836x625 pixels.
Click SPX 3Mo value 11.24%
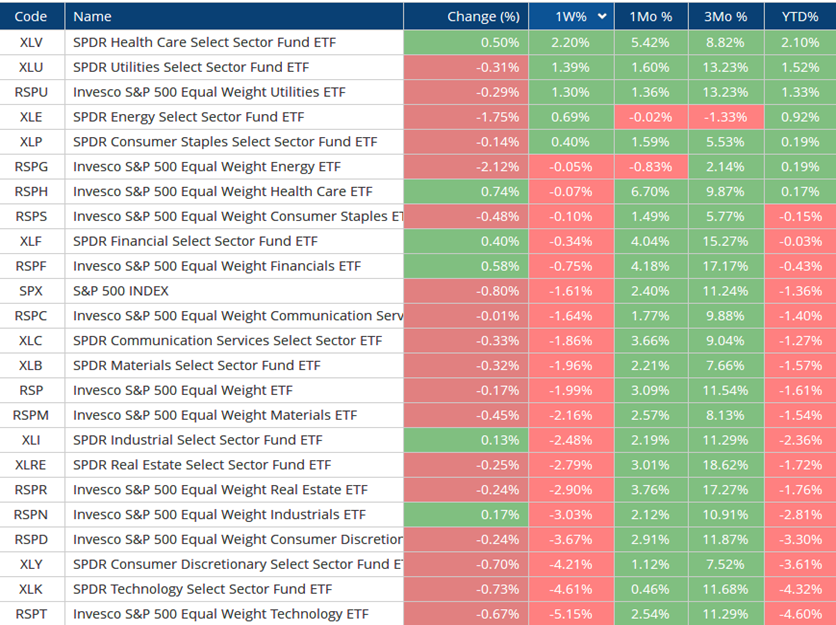click(725, 291)
